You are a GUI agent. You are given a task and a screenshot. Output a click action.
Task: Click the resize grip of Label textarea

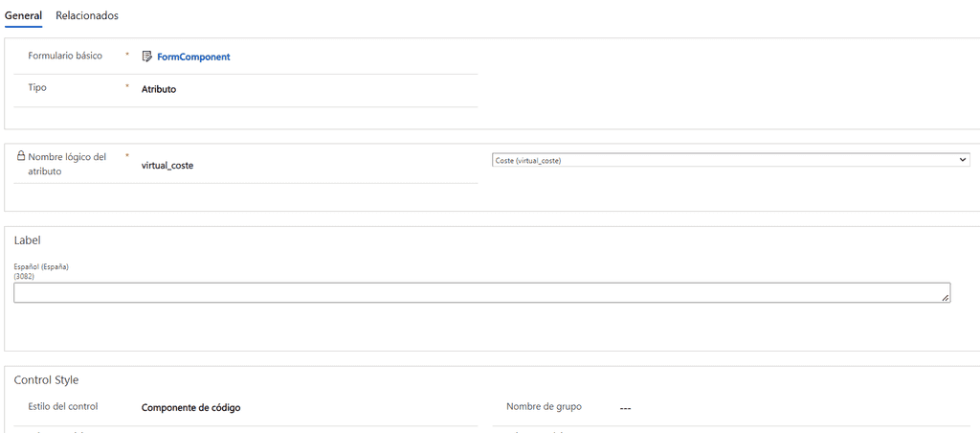(x=946, y=298)
